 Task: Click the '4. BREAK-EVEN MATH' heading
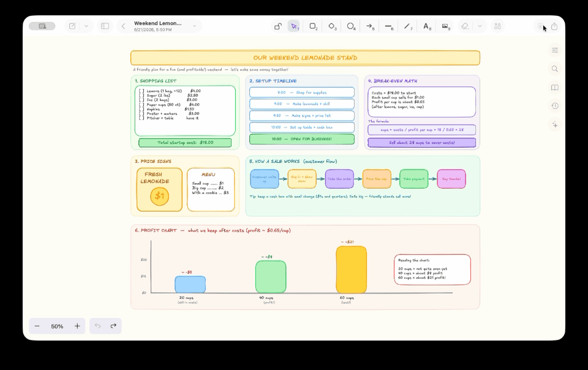tap(392, 81)
